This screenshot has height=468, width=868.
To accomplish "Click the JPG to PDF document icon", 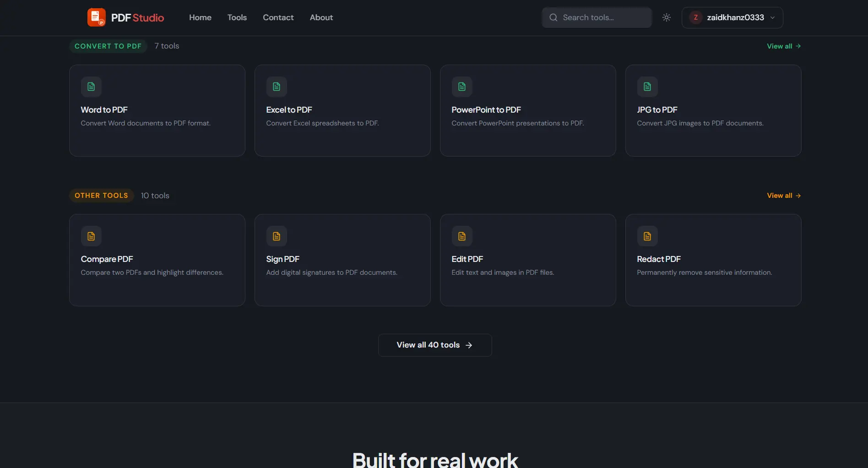I will (647, 87).
